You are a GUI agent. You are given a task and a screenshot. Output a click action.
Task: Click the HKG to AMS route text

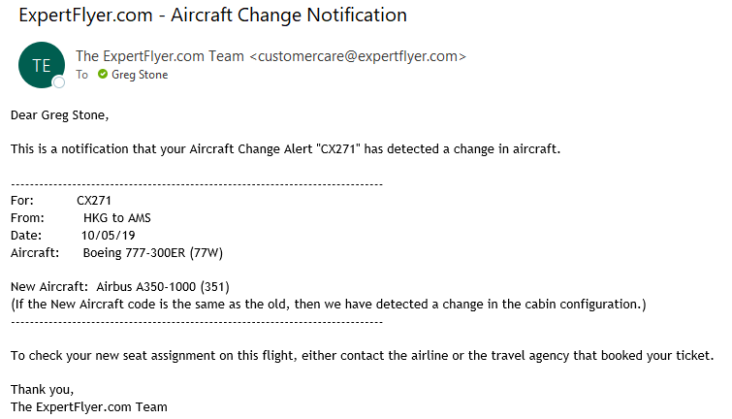118,217
